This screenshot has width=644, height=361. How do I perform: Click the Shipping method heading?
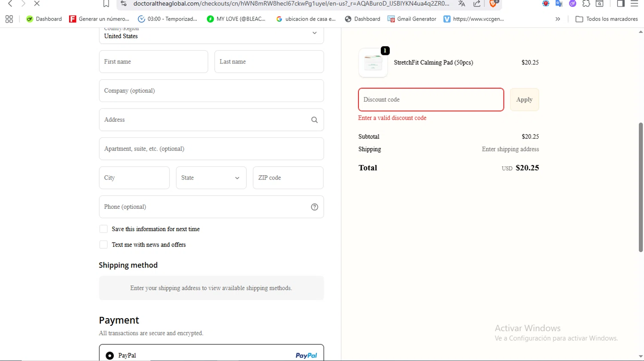click(x=128, y=265)
